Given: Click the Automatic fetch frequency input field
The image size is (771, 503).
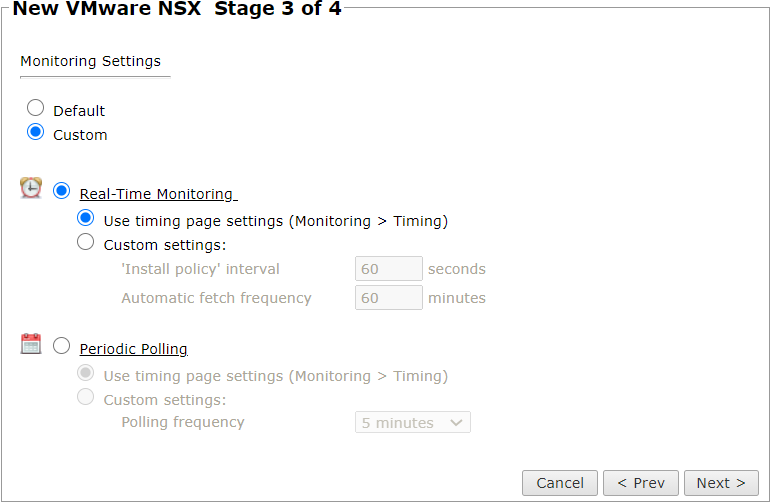Looking at the screenshot, I should click(x=389, y=298).
